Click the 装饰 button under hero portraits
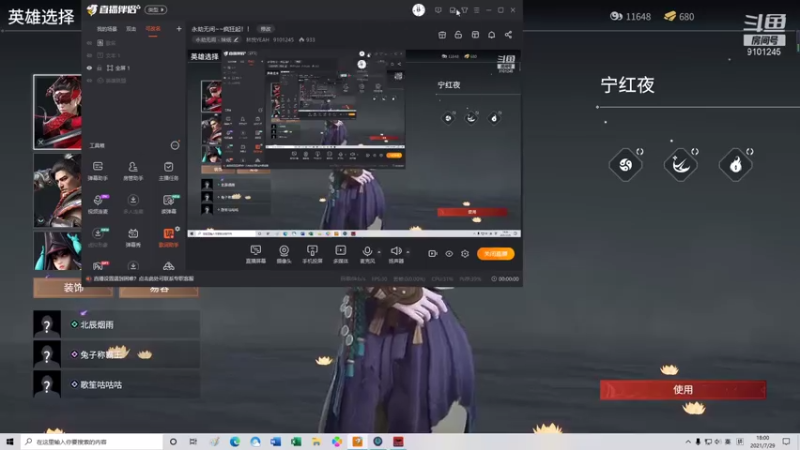 pyautogui.click(x=73, y=288)
